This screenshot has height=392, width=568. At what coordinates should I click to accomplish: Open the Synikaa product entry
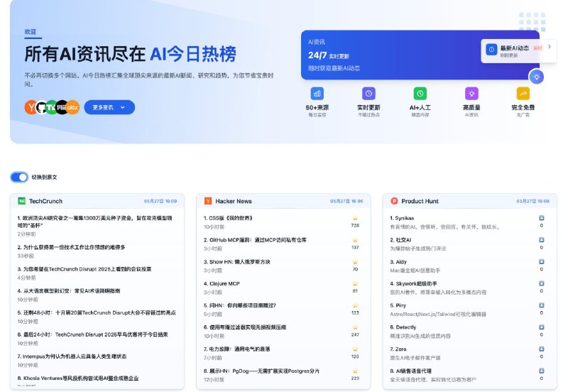(x=402, y=218)
